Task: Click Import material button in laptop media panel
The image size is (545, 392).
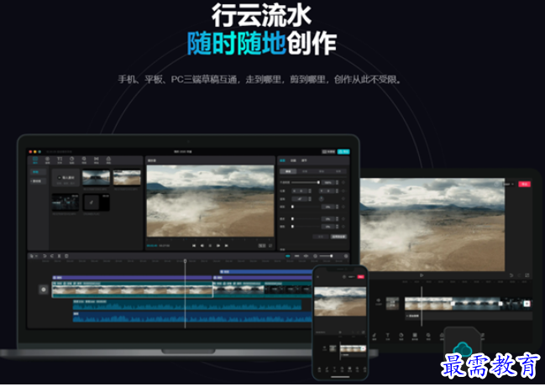Action: click(66, 178)
